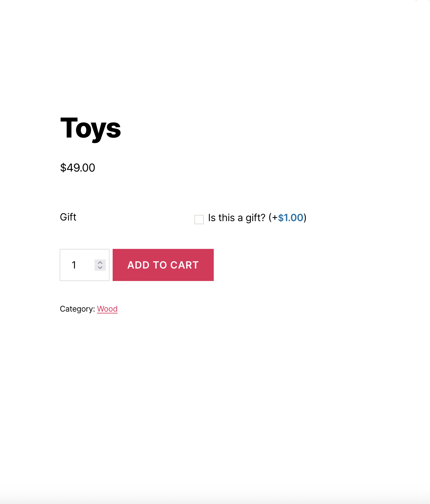Click the $49.00 product price
The height and width of the screenshot is (504, 430).
tap(78, 168)
